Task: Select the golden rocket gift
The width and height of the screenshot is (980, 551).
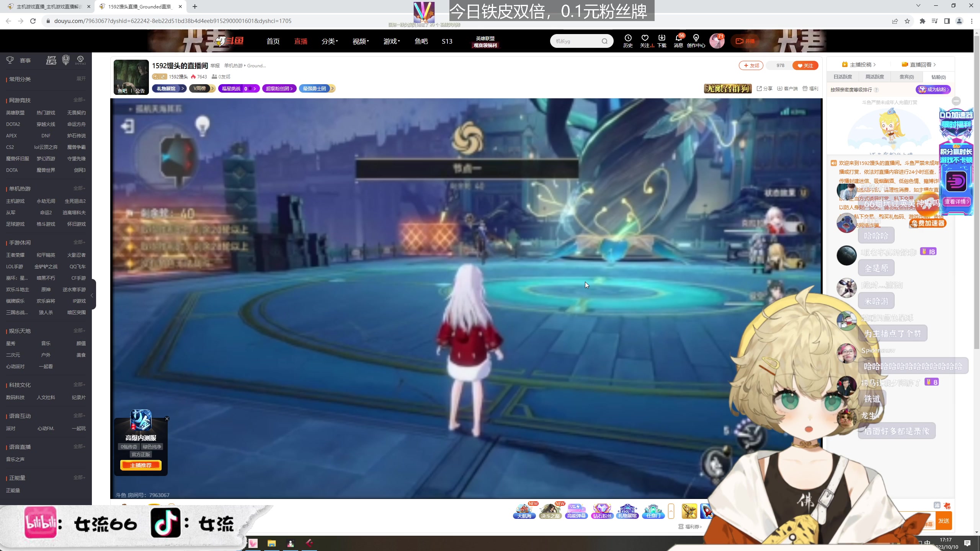Action: pyautogui.click(x=689, y=511)
